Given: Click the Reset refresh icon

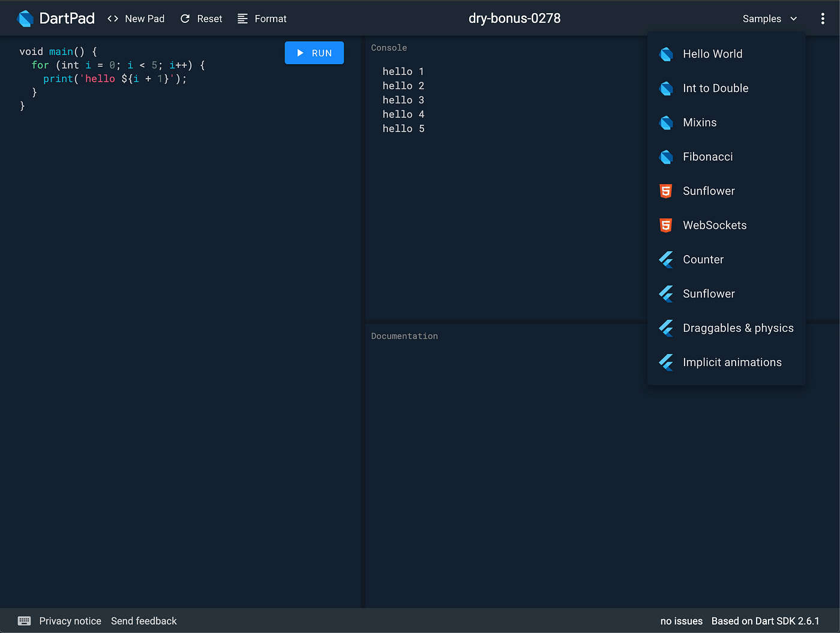Looking at the screenshot, I should 185,18.
